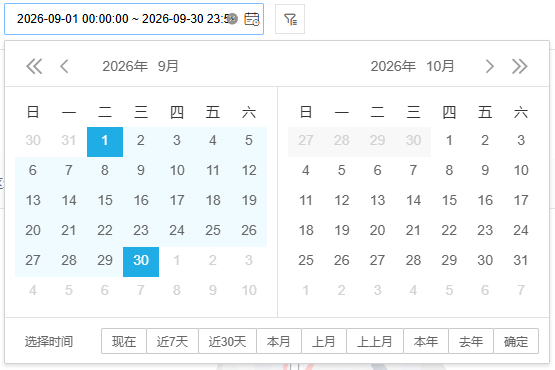This screenshot has height=370, width=555.
Task: Pick September 17 in left calendar
Action: 177,200
